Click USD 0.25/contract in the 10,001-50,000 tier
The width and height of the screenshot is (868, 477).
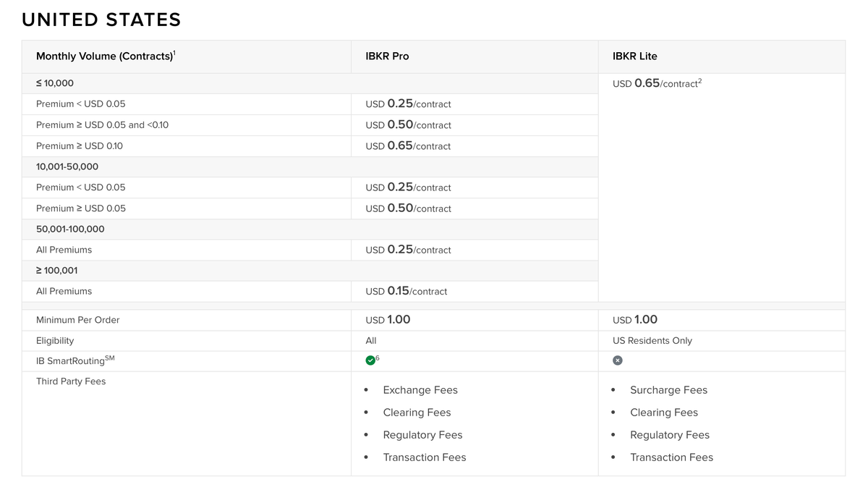408,187
